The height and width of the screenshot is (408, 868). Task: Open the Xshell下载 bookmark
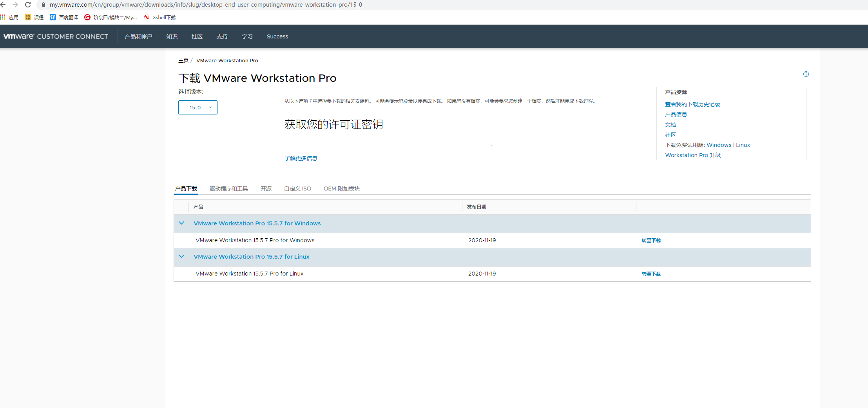(159, 17)
